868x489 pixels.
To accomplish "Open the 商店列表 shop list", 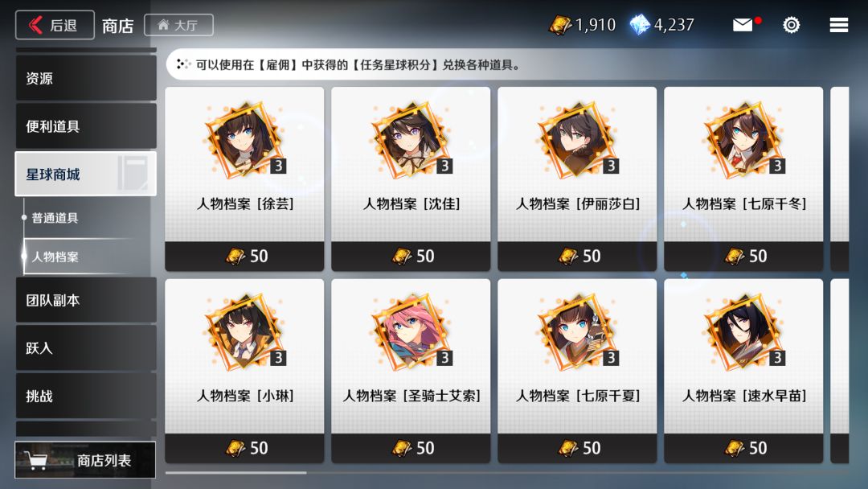I will [x=85, y=460].
